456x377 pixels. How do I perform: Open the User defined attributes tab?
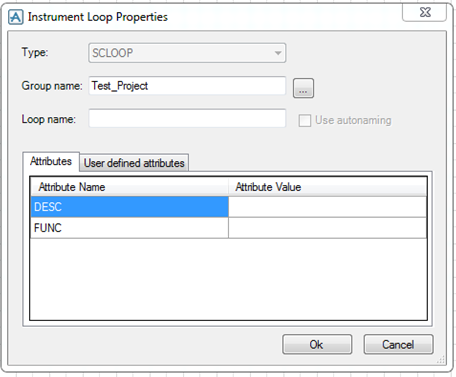tap(134, 163)
